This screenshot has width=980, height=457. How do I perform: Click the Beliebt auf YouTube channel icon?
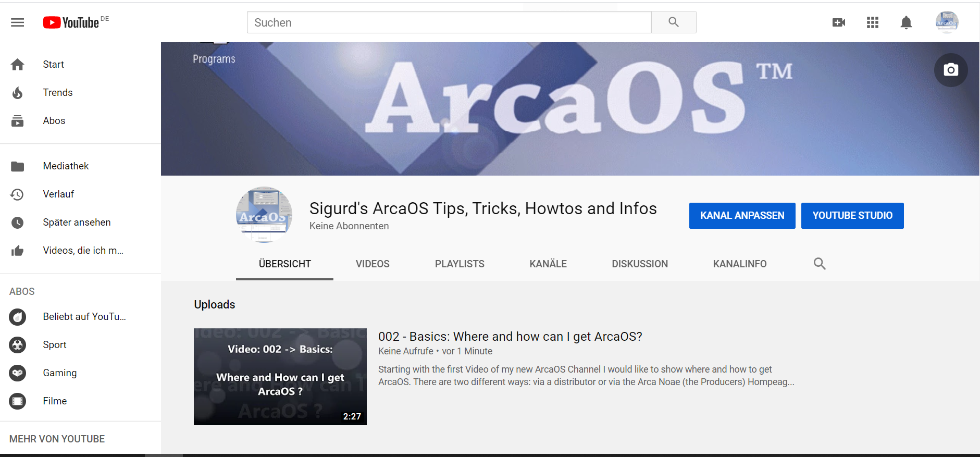[18, 317]
